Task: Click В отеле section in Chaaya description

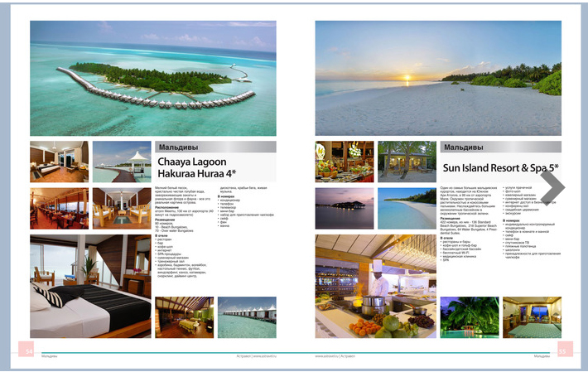Action: (181, 257)
